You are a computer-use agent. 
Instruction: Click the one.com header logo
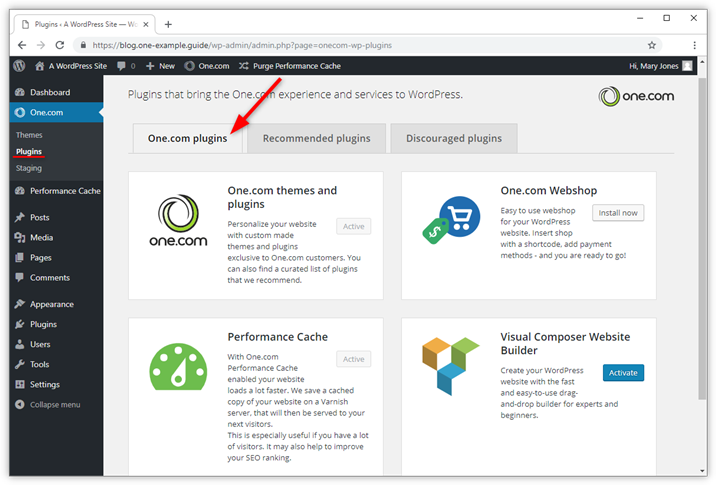click(x=636, y=96)
